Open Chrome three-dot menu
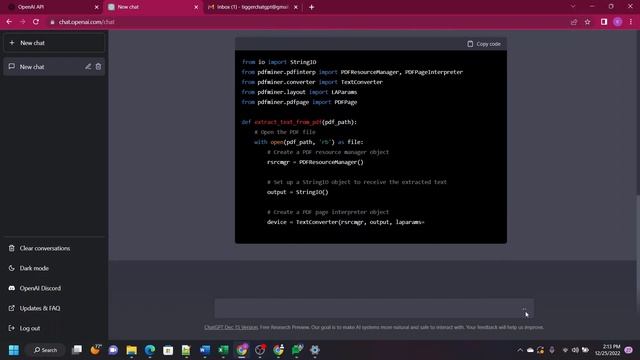The width and height of the screenshot is (640, 360). point(631,22)
